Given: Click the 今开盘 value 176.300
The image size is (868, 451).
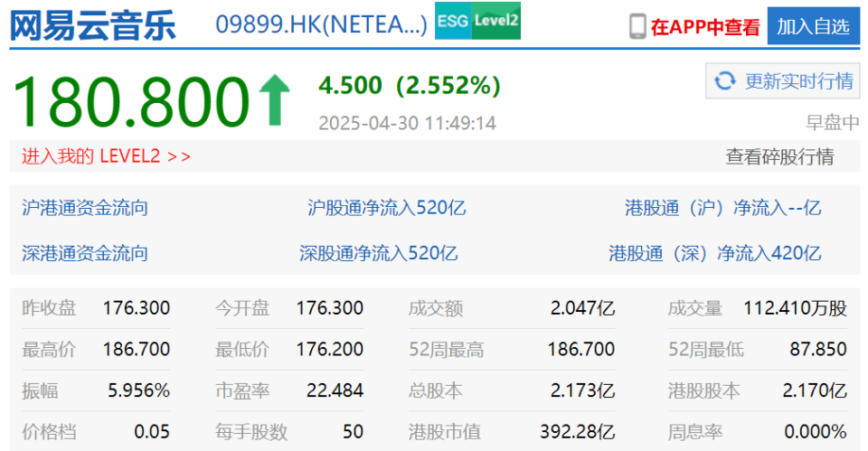Looking at the screenshot, I should 329,308.
